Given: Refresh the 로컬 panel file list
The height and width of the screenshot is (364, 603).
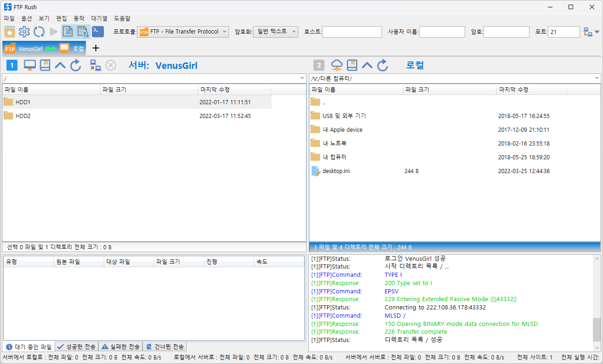Looking at the screenshot, I should [x=382, y=65].
